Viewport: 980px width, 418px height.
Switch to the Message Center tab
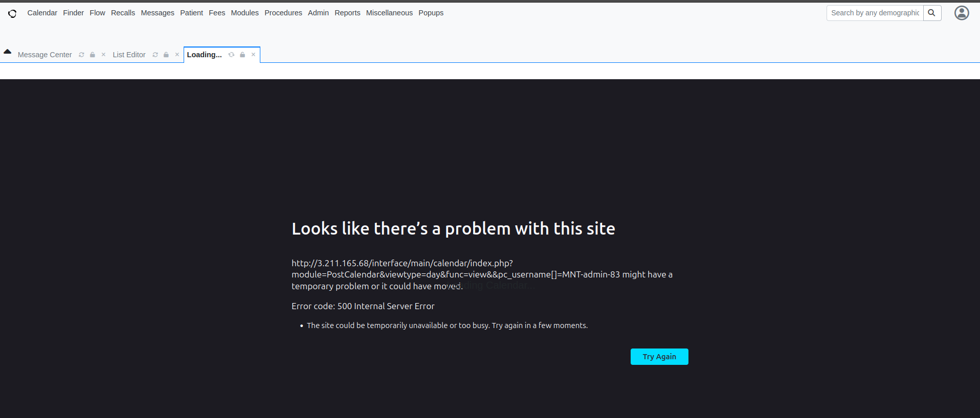[x=44, y=55]
